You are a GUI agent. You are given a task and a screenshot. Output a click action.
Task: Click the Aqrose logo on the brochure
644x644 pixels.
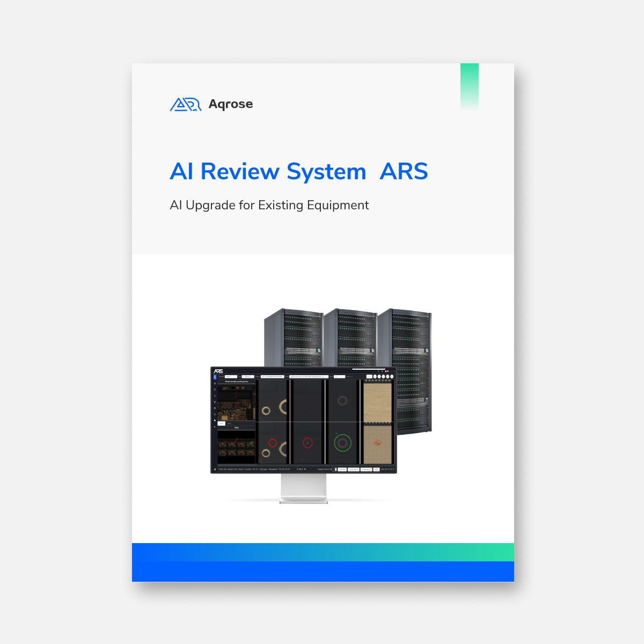tap(211, 104)
